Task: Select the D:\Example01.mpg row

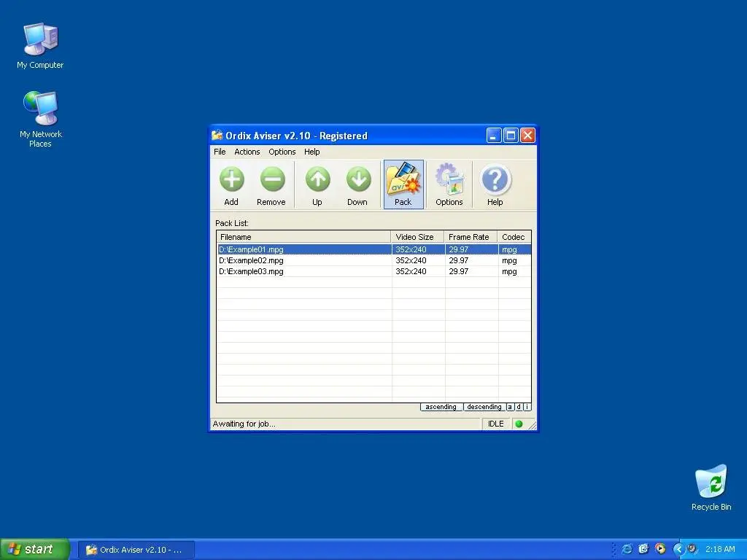Action: pos(374,249)
